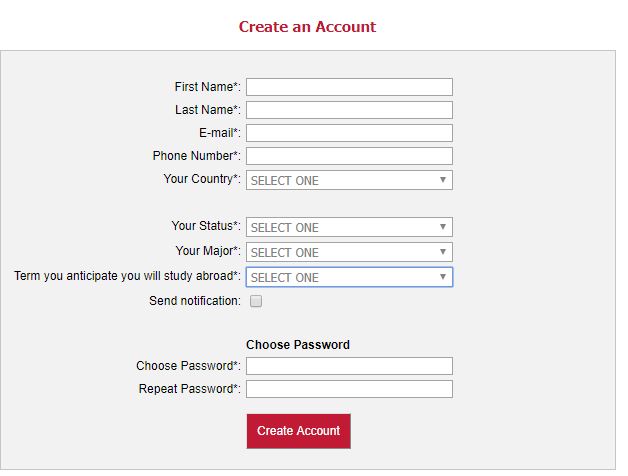The width and height of the screenshot is (628, 476).
Task: Expand the Your Status dropdown
Action: tap(349, 227)
